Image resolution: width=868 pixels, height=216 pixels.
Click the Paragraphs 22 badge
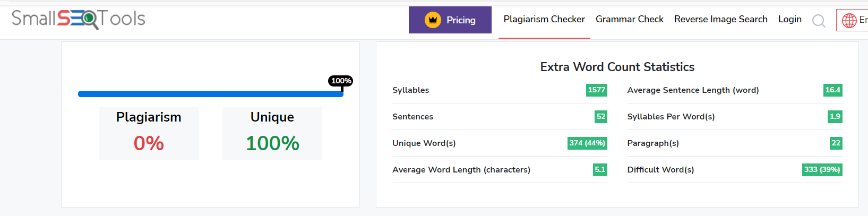836,143
